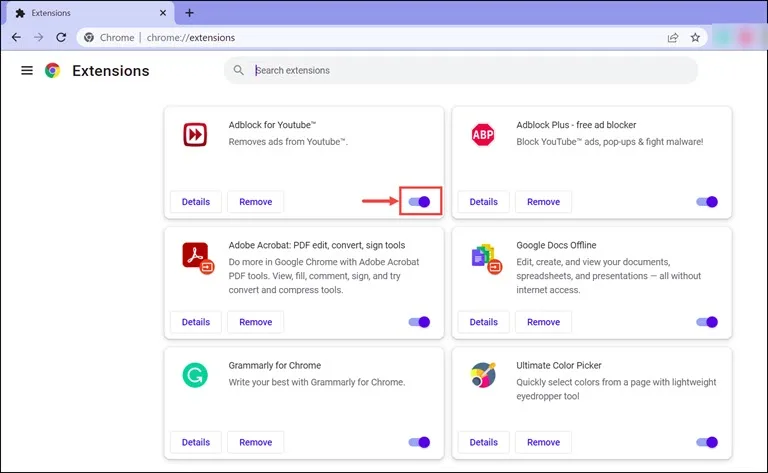This screenshot has width=768, height=473.
Task: Disable the Grammarly for Chrome toggle
Action: point(419,442)
